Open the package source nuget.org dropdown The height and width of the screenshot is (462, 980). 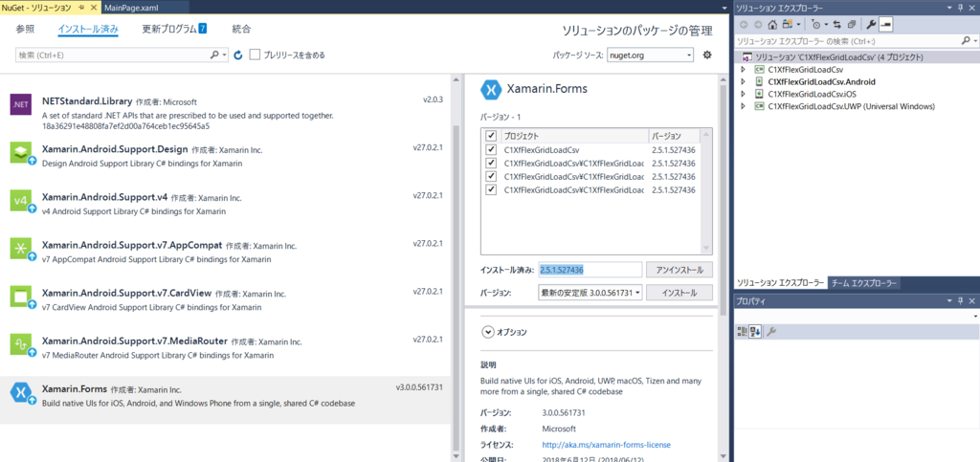650,55
